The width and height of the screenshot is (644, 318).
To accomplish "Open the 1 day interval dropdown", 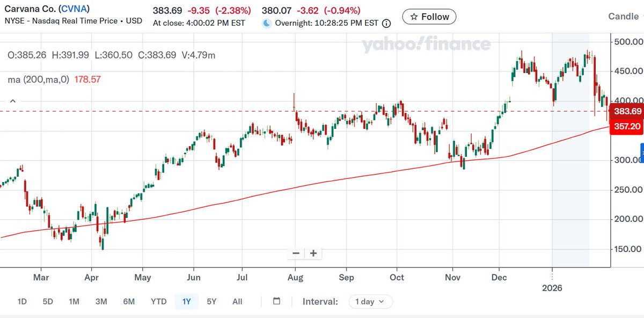I will click(x=370, y=301).
